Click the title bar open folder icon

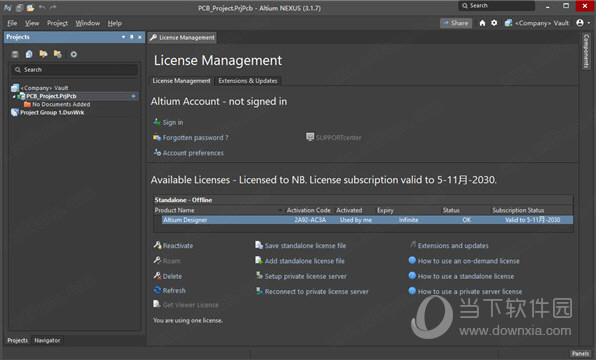(x=30, y=8)
